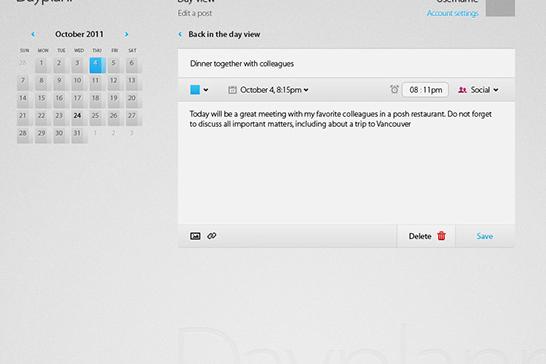The width and height of the screenshot is (546, 364).
Task: Insert an image with the picture icon
Action: [x=195, y=236]
